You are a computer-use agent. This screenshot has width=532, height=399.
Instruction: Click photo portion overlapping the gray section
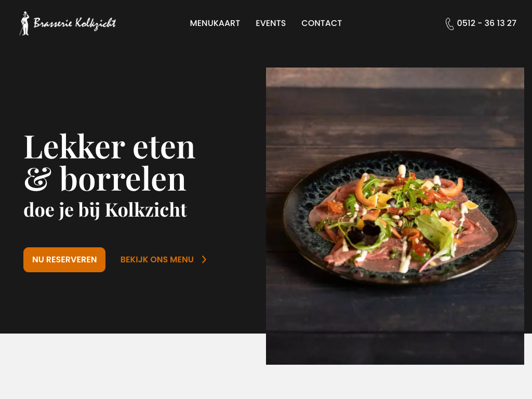point(395,349)
